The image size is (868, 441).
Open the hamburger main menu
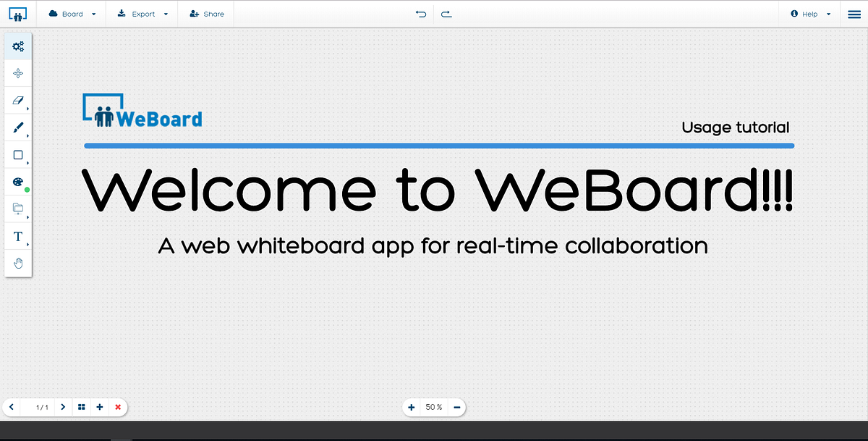854,14
